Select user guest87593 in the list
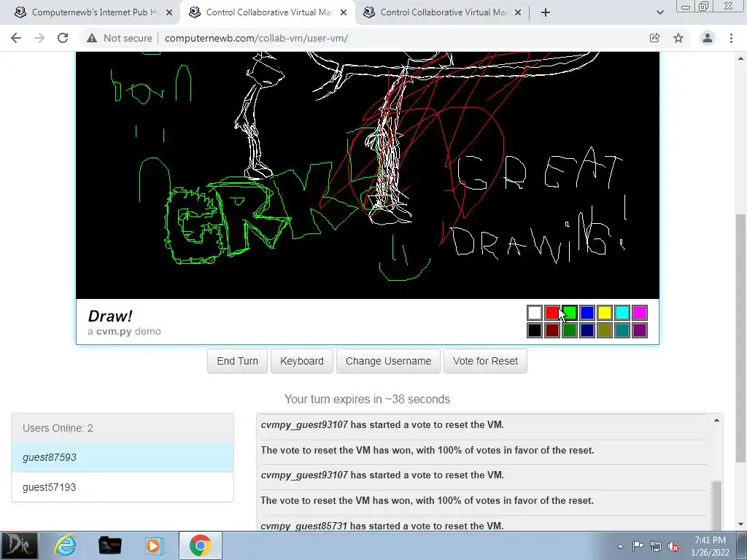 pyautogui.click(x=123, y=457)
